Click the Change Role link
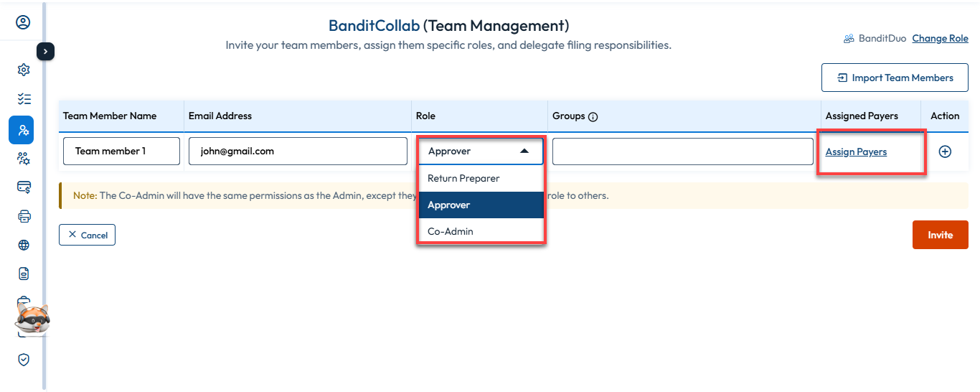This screenshot has height=392, width=980. coord(940,39)
